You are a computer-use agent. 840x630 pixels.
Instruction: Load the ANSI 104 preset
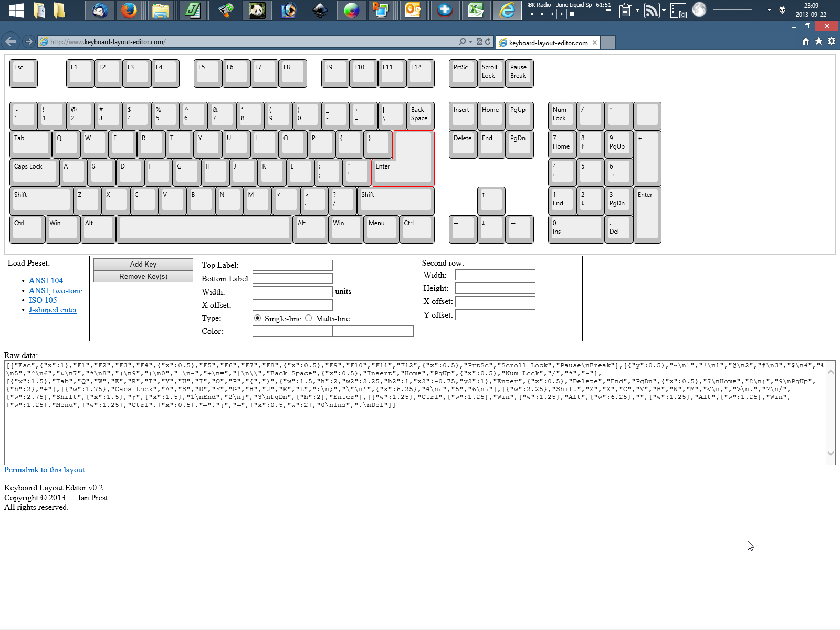(x=46, y=280)
